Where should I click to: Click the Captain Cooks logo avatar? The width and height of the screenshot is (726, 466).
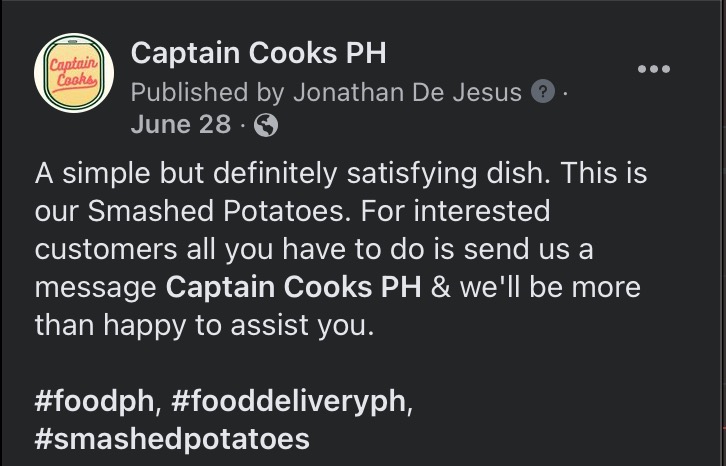tap(74, 73)
